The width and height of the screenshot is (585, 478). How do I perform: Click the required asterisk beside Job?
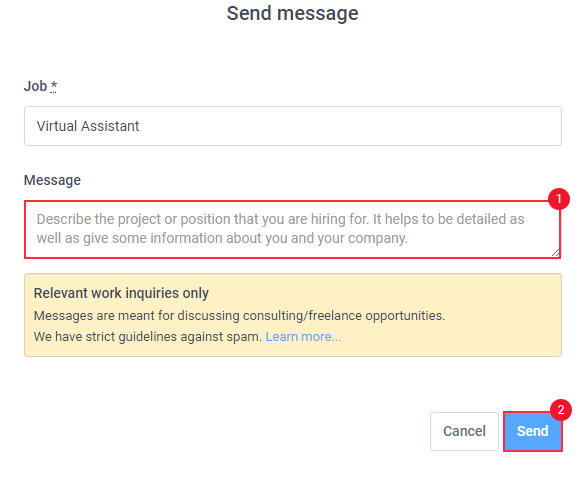[54, 86]
